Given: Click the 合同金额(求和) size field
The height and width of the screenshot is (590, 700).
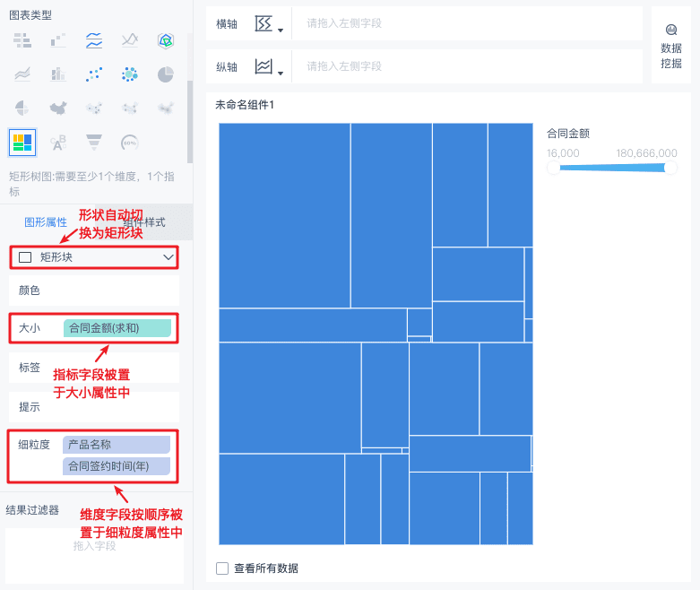Looking at the screenshot, I should [117, 328].
